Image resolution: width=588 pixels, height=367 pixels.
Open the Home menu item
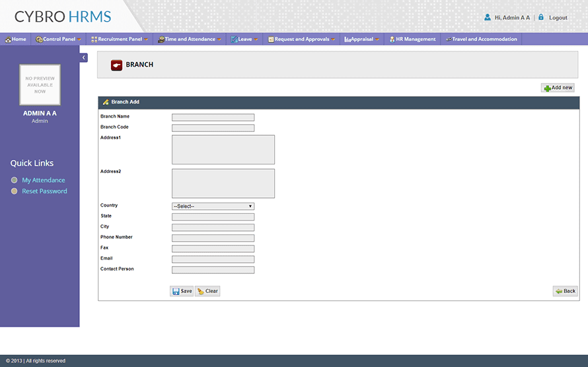[16, 40]
